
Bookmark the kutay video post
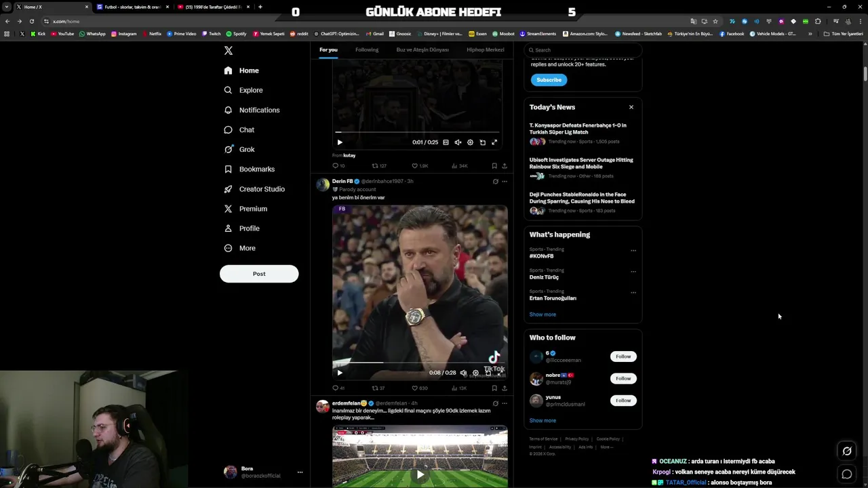click(x=494, y=166)
